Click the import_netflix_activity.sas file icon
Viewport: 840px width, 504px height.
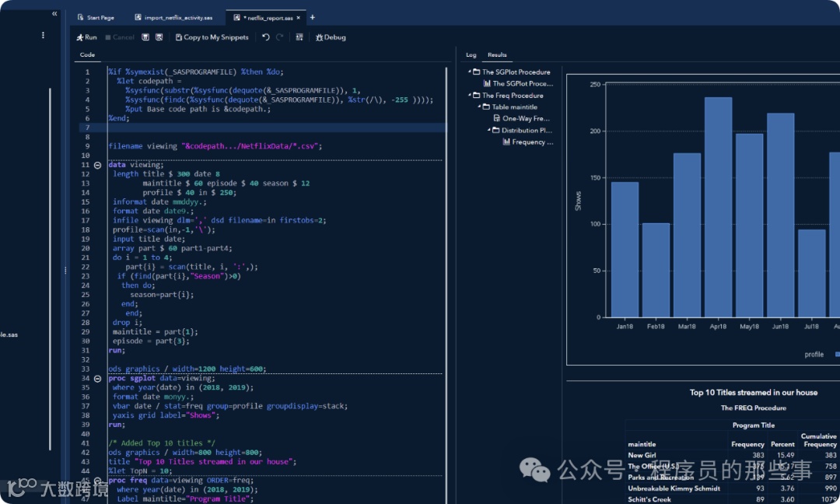click(x=138, y=17)
